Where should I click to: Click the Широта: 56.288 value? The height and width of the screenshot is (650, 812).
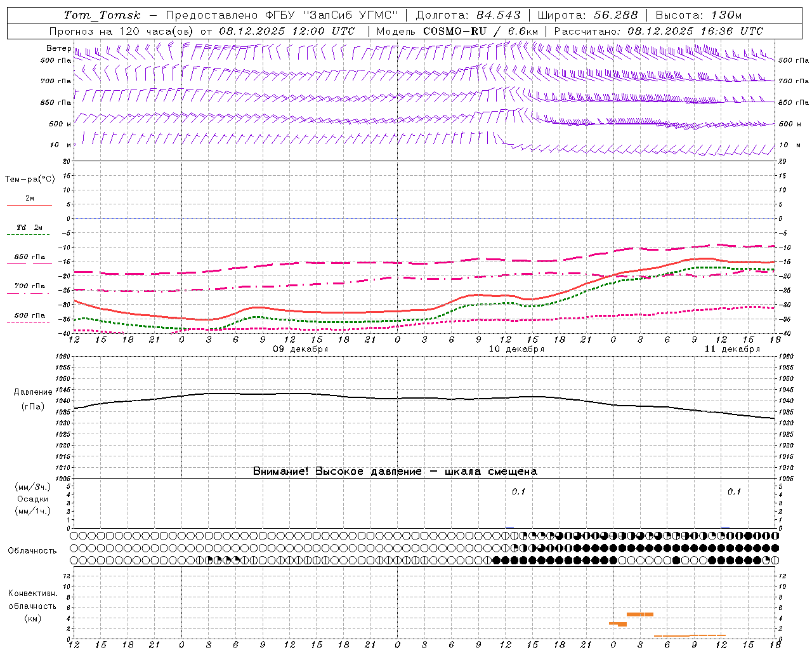tap(587, 15)
